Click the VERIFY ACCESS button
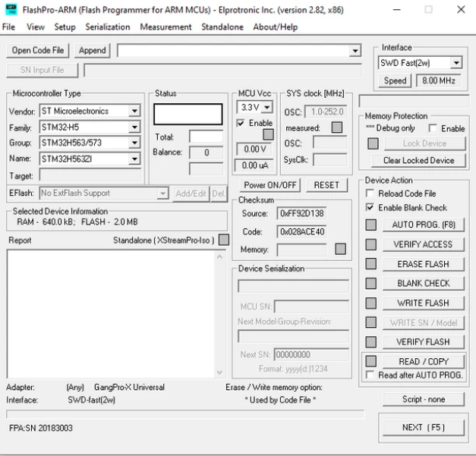The image size is (476, 456). [424, 244]
